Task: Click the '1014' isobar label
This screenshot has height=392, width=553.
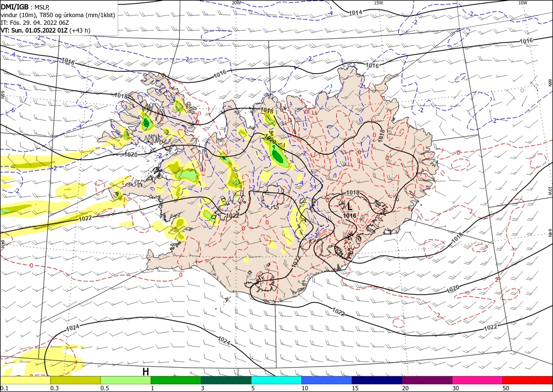Action: pos(356,13)
